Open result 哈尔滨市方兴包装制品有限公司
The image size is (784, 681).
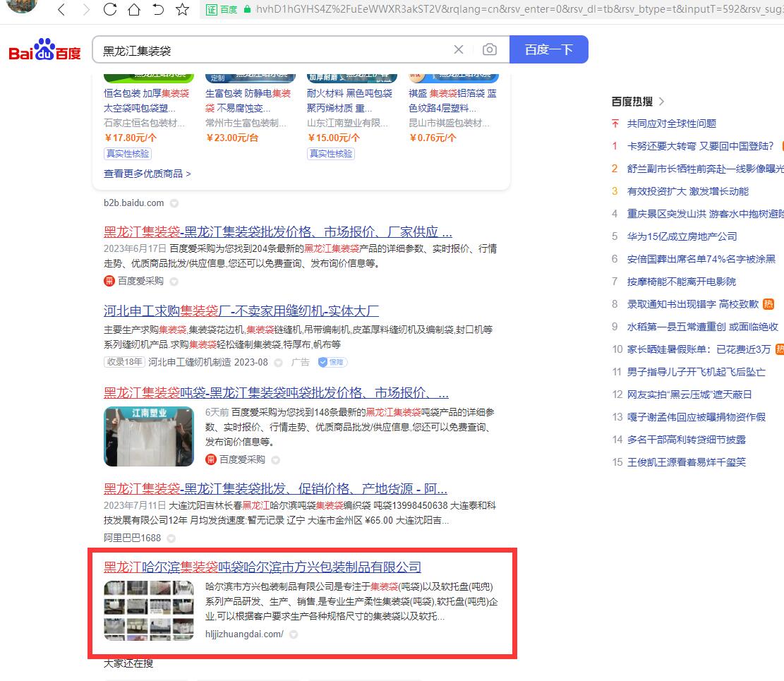(x=263, y=567)
